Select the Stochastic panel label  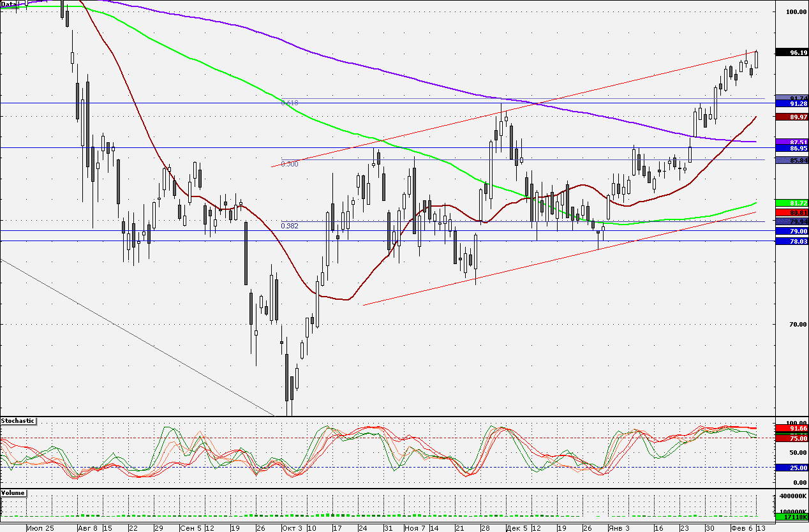18,422
